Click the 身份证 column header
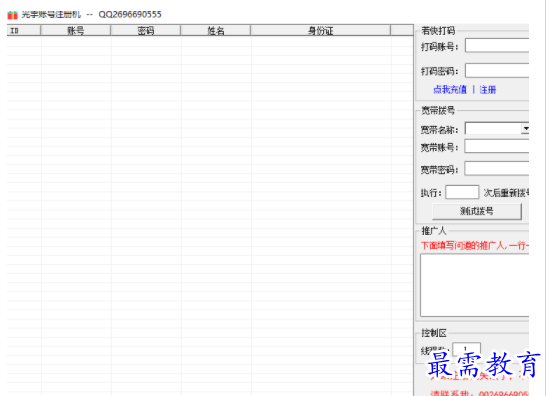The width and height of the screenshot is (549, 396). [321, 31]
